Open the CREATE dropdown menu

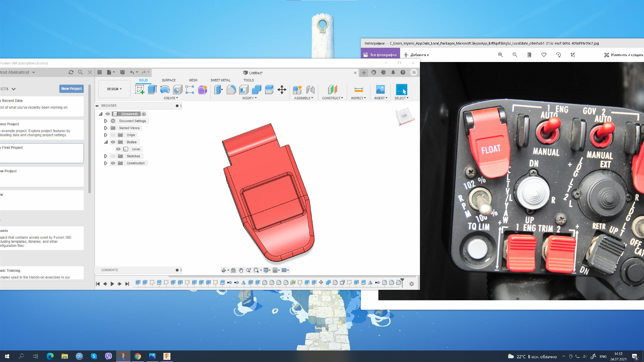tap(171, 98)
